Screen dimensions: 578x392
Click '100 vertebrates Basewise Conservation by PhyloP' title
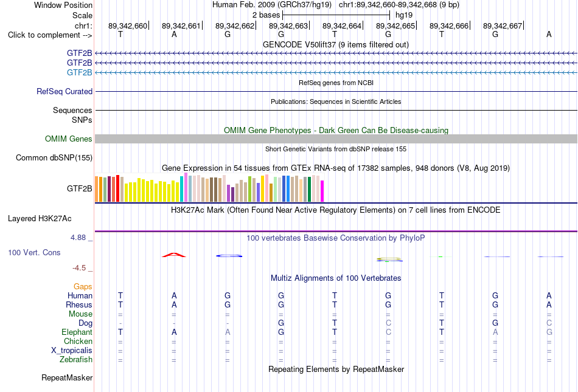[336, 238]
